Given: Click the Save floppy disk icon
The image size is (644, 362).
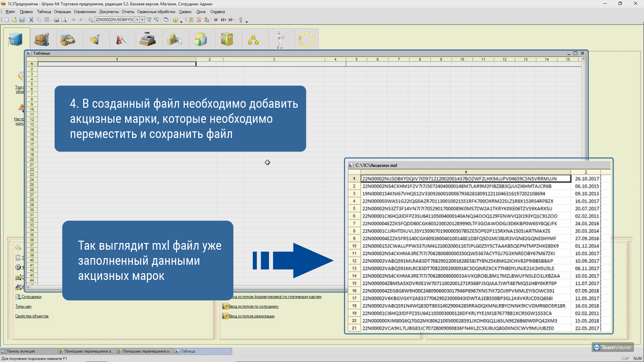Looking at the screenshot, I should pos(22,20).
